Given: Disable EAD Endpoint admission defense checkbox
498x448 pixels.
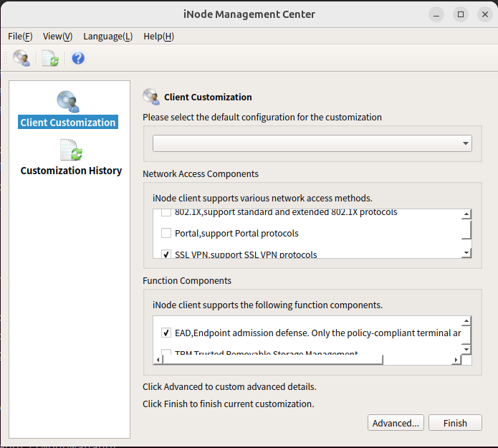Looking at the screenshot, I should [166, 333].
